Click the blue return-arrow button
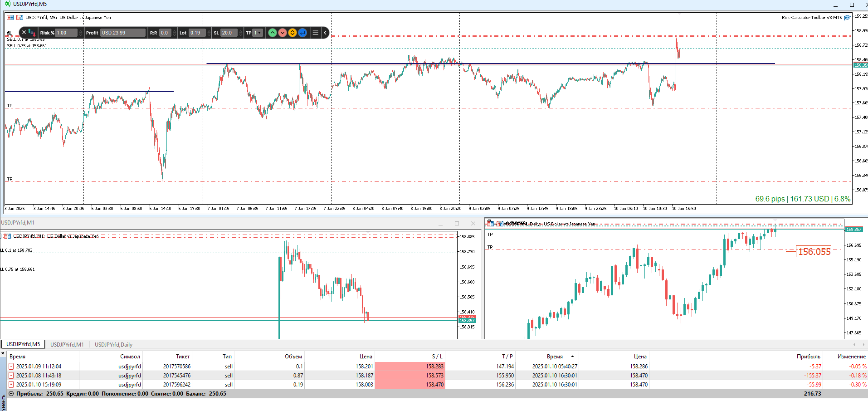Screen dimensions: 868x411 (x=302, y=33)
